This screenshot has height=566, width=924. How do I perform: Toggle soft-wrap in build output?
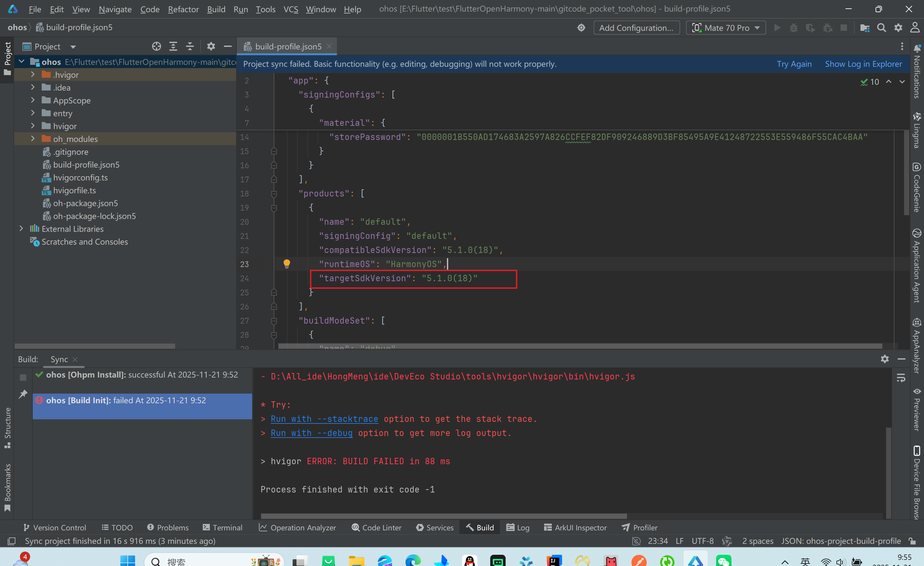(901, 378)
